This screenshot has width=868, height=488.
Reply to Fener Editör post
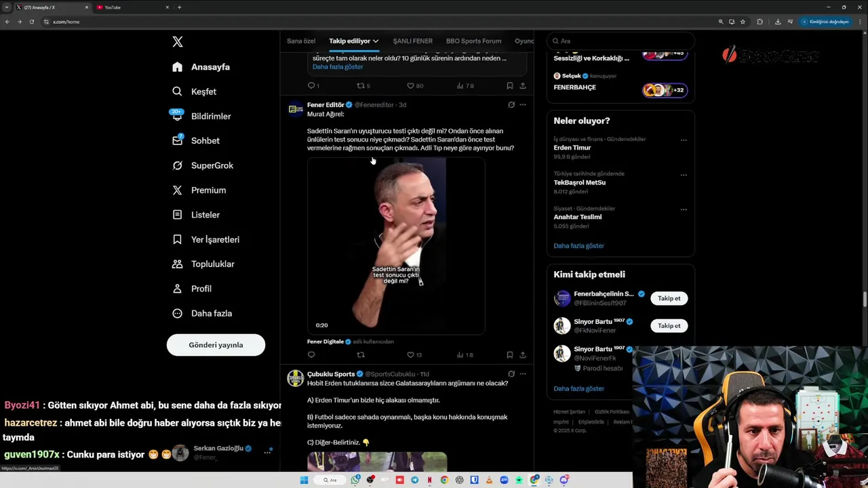tap(311, 355)
